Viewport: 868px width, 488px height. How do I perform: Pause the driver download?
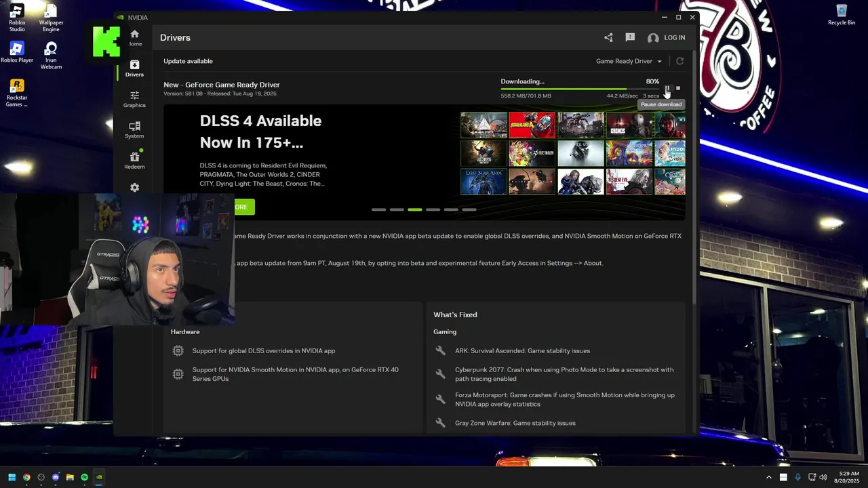pyautogui.click(x=667, y=88)
